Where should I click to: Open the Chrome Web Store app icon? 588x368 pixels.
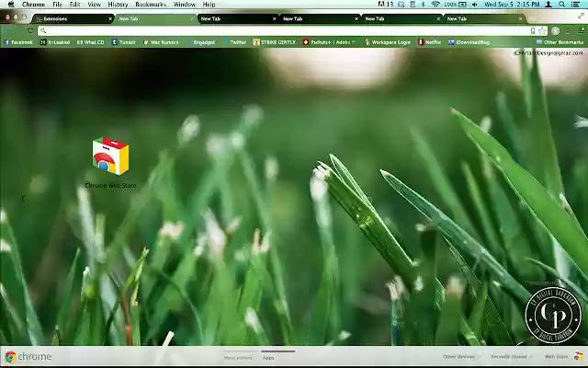(110, 156)
